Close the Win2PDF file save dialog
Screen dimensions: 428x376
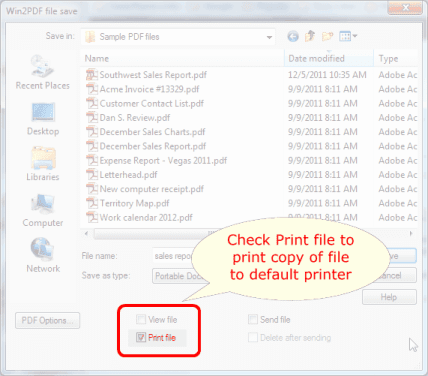pyautogui.click(x=406, y=8)
